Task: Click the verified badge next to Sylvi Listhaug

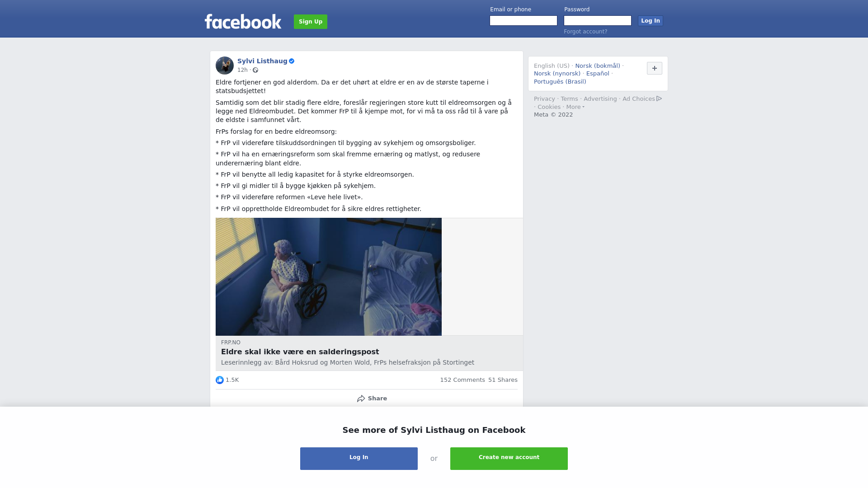Action: [292, 61]
